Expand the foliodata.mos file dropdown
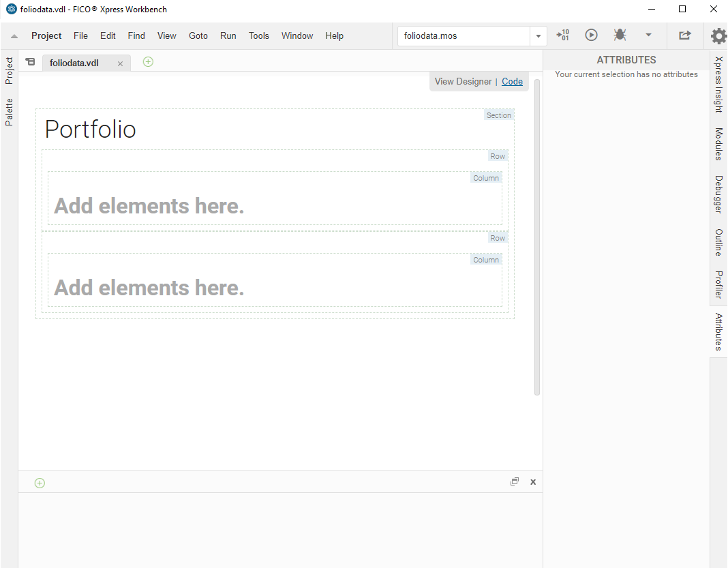The width and height of the screenshot is (728, 568). 539,36
